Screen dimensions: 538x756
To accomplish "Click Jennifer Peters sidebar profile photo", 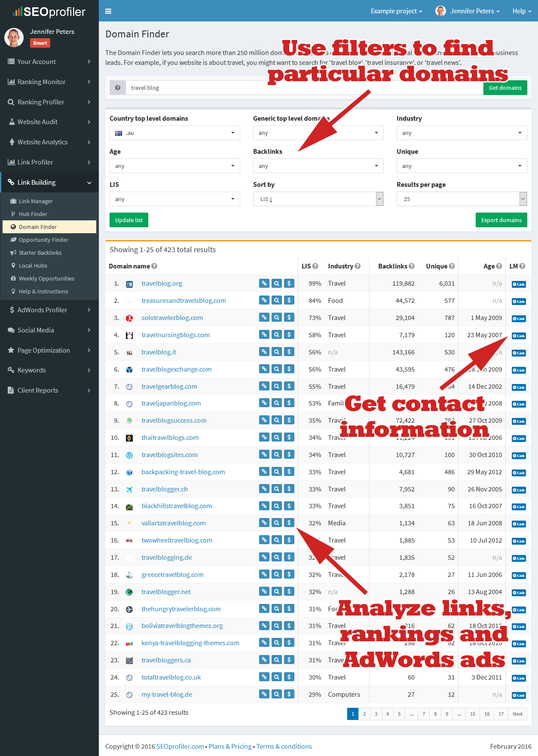I will point(14,37).
